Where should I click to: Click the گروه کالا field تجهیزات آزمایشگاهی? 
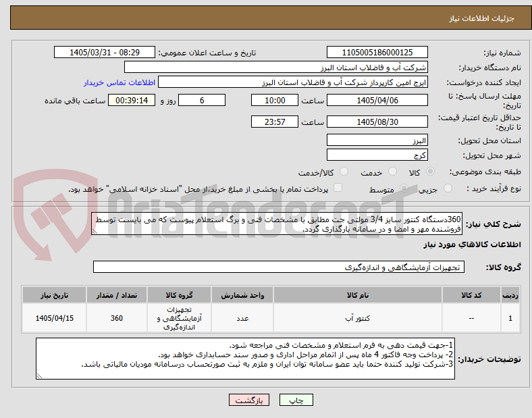[279, 267]
